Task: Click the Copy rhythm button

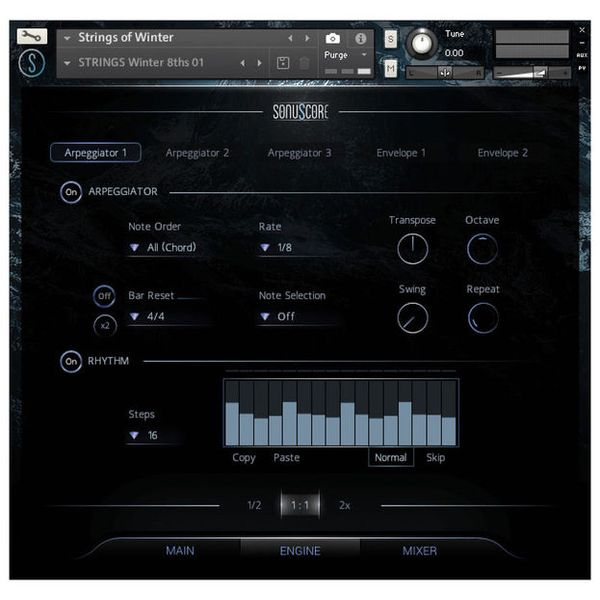Action: (244, 458)
